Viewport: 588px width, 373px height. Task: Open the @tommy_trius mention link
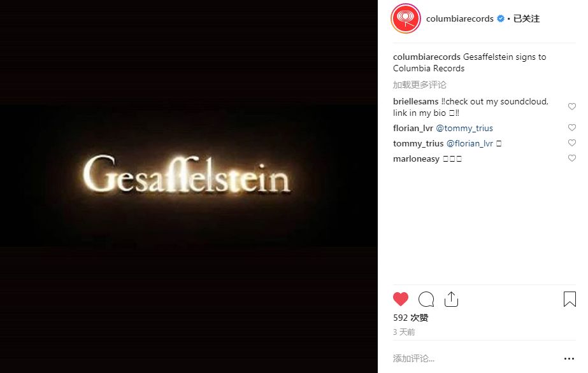[464, 128]
